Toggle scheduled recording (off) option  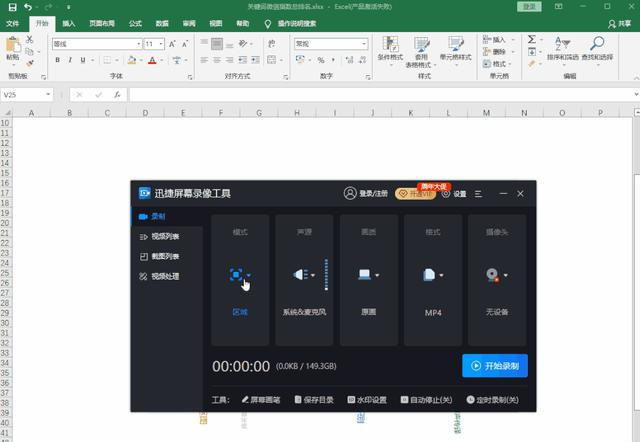coord(493,400)
